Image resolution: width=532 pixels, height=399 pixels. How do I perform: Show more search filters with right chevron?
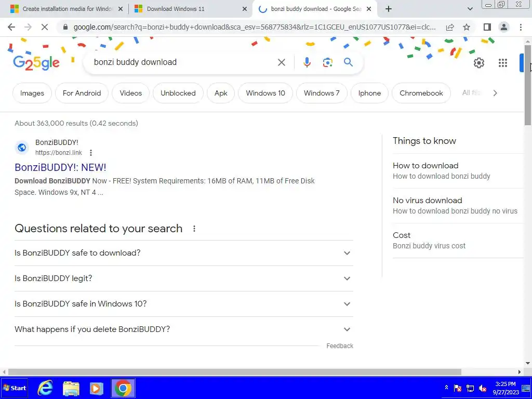pyautogui.click(x=495, y=93)
